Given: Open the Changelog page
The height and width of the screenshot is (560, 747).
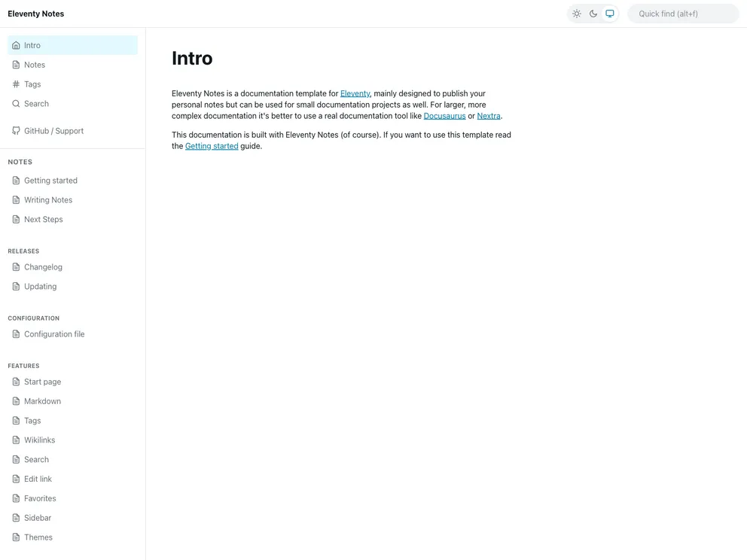Looking at the screenshot, I should 73,267.
